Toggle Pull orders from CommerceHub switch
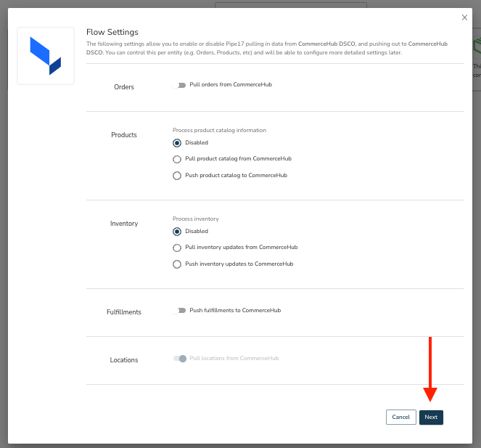 coord(179,85)
